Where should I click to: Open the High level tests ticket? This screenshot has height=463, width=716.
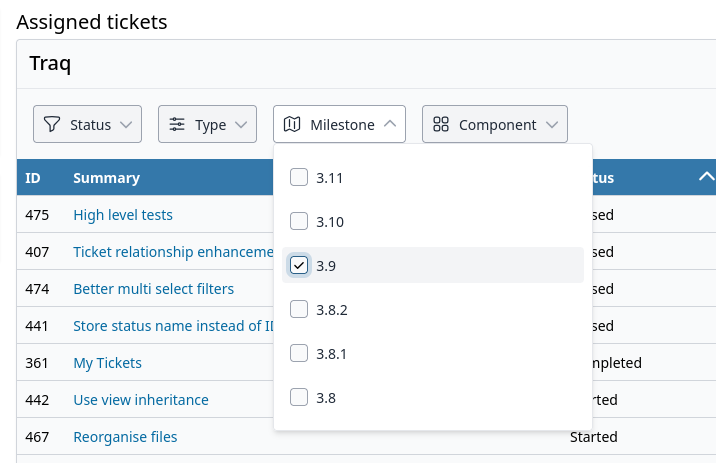123,215
